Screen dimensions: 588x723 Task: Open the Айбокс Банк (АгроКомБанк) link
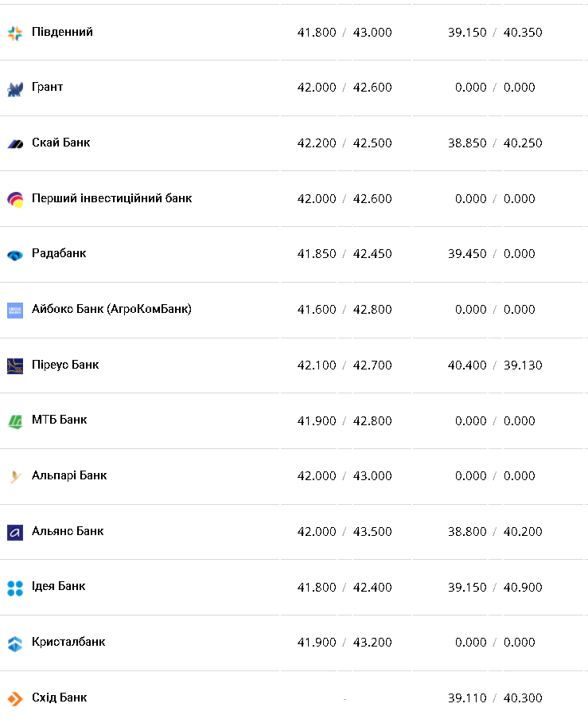(x=111, y=309)
